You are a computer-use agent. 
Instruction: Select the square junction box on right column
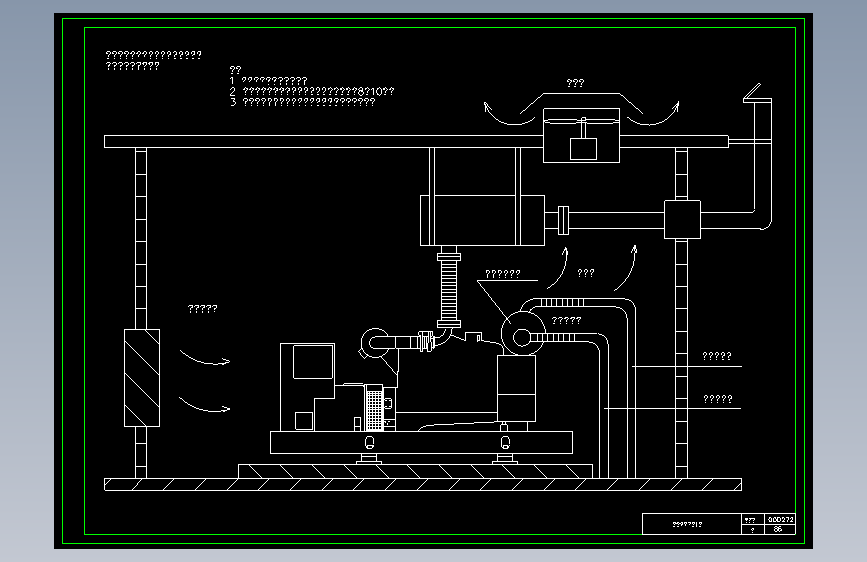pos(682,220)
